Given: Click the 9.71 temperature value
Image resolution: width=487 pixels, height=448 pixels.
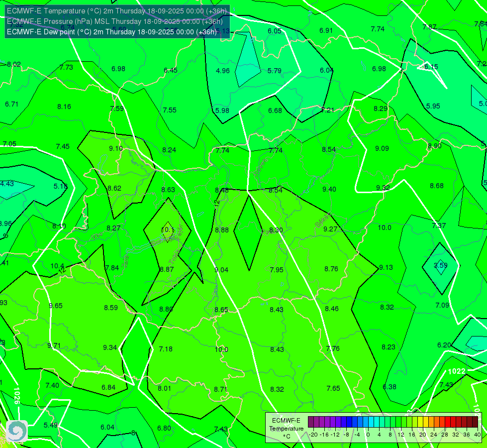Looking at the screenshot, I should (x=54, y=346).
